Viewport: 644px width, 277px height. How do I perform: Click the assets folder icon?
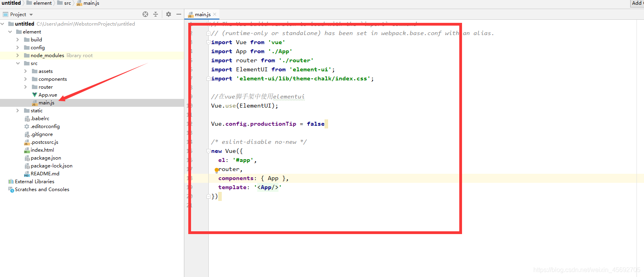pos(35,71)
